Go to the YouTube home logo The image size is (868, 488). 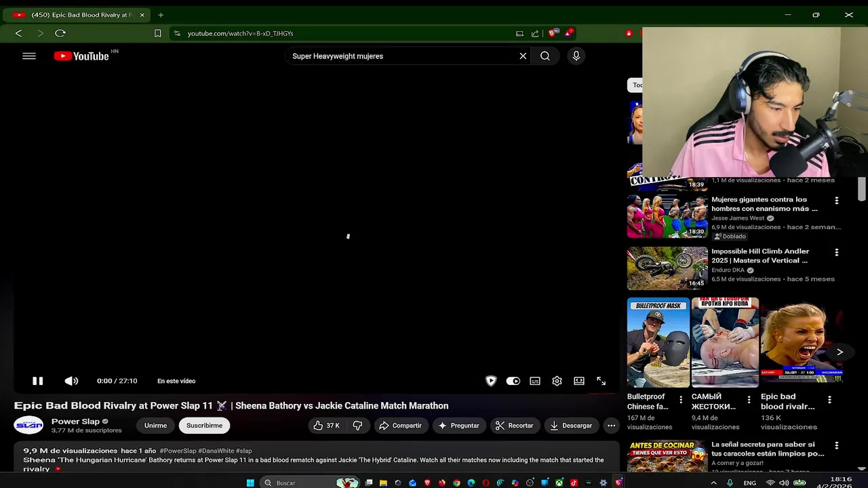[81, 56]
